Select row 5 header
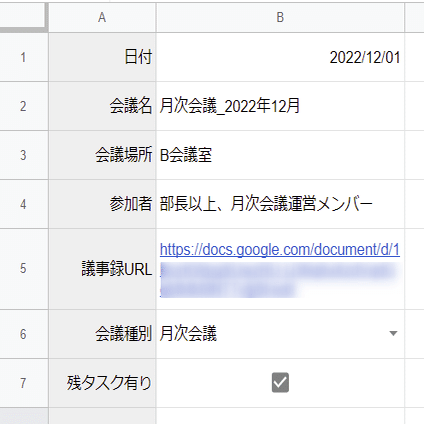424x424 pixels. pos(24,269)
